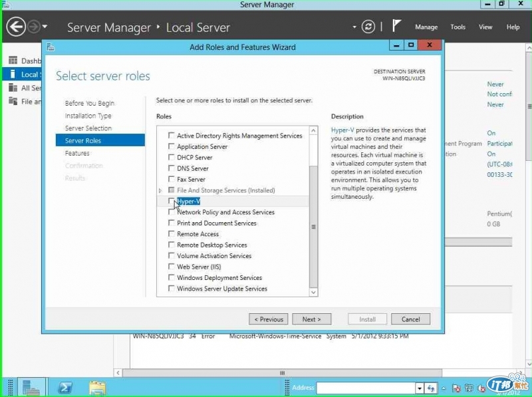Click File And Storage Services installed checkbox
This screenshot has width=532, height=397.
click(x=172, y=190)
